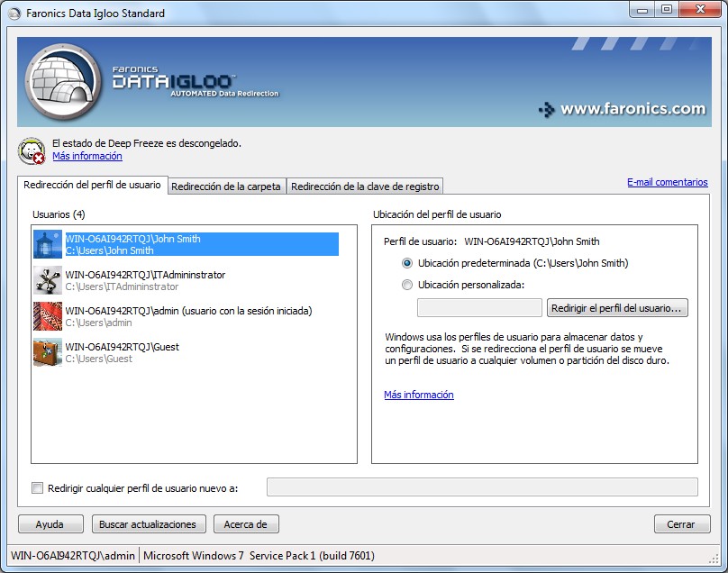Open Ayuda help button
The image size is (728, 573).
tap(50, 524)
